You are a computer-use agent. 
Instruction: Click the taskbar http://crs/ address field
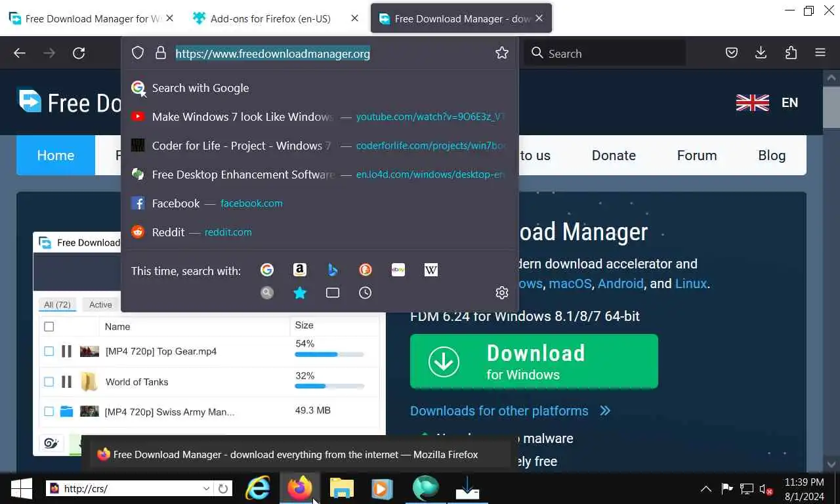click(130, 488)
